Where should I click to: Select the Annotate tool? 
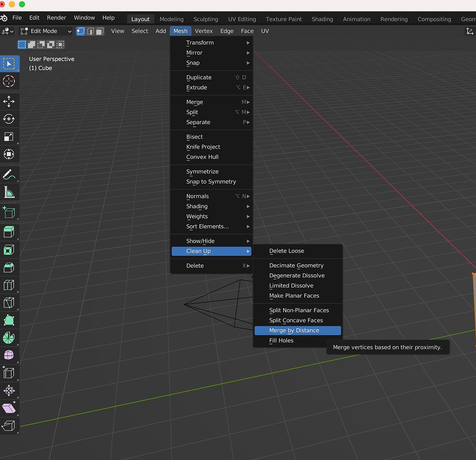[x=10, y=175]
